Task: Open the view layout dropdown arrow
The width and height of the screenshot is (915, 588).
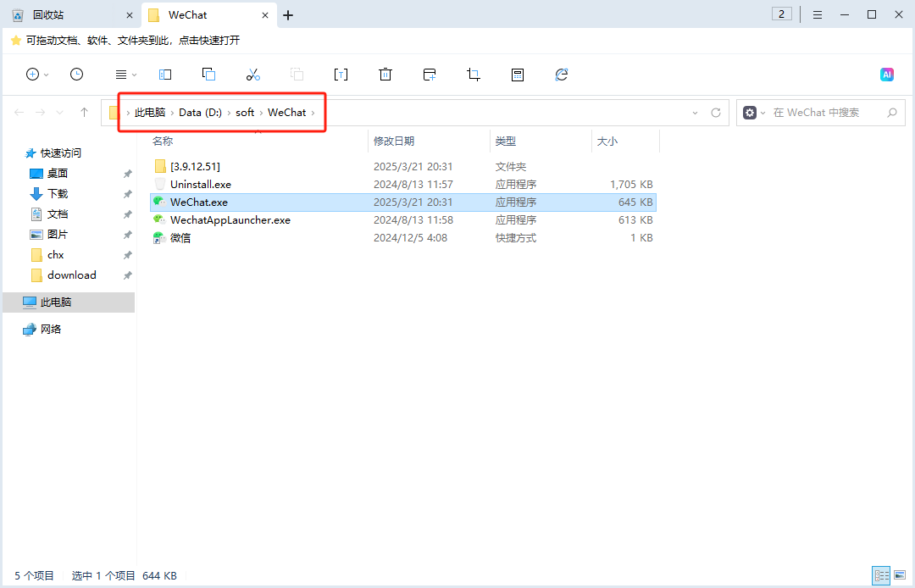Action: [134, 75]
